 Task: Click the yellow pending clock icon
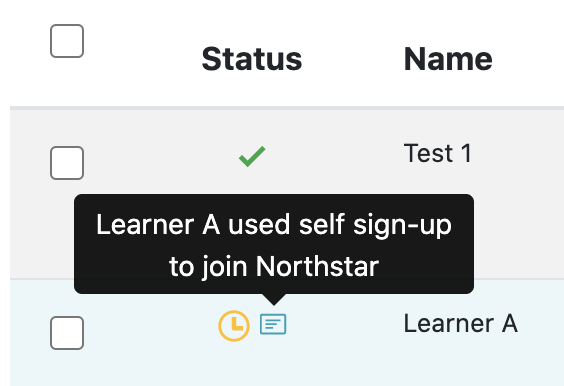pos(234,326)
